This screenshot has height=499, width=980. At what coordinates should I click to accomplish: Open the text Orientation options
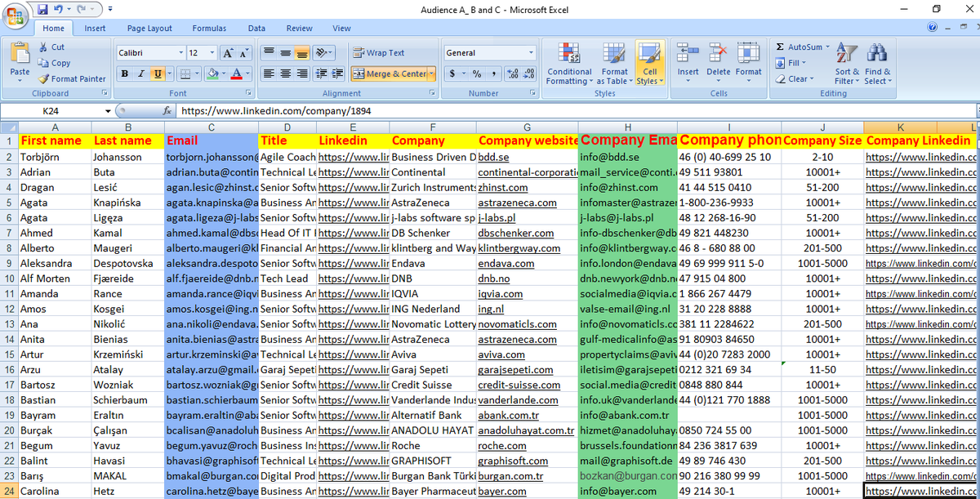pyautogui.click(x=323, y=52)
